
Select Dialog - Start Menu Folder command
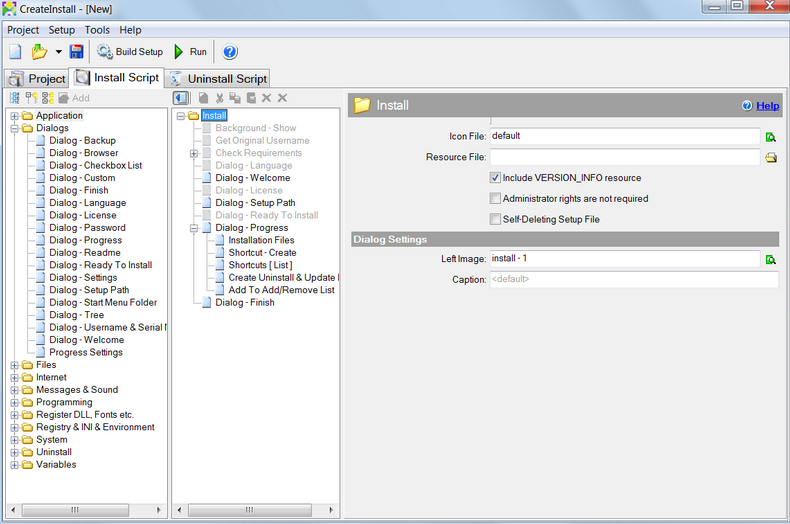tap(103, 302)
